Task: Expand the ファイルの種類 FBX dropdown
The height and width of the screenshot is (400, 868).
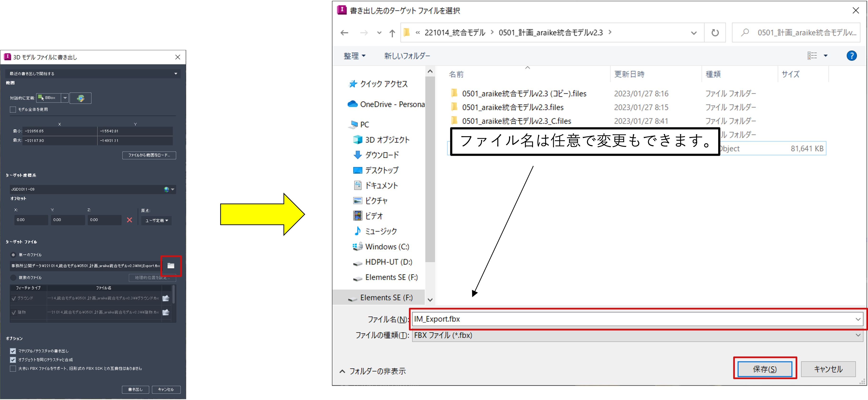Action: (x=858, y=335)
